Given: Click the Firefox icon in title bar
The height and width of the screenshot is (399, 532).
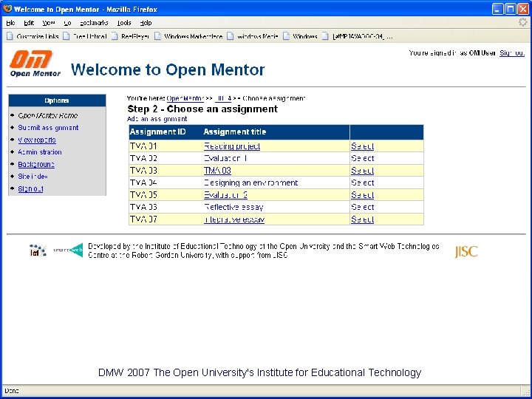Looking at the screenshot, I should tap(7, 8).
